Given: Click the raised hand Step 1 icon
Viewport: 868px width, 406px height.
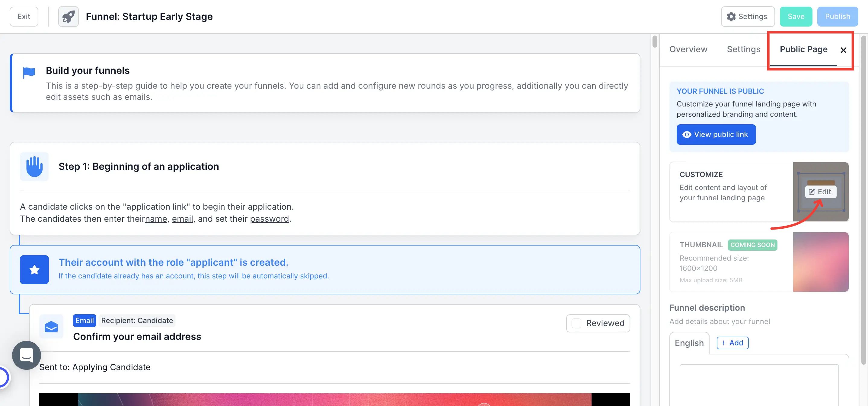Looking at the screenshot, I should tap(34, 166).
